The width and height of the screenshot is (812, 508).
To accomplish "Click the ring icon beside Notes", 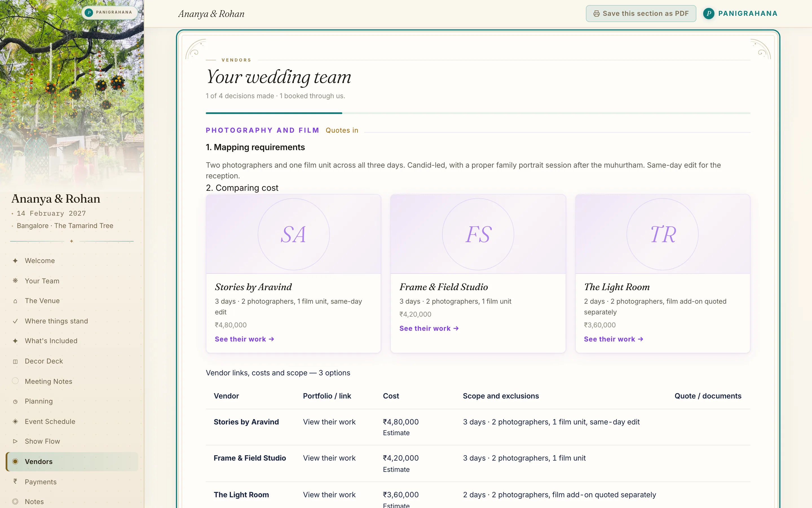I will 15,502.
